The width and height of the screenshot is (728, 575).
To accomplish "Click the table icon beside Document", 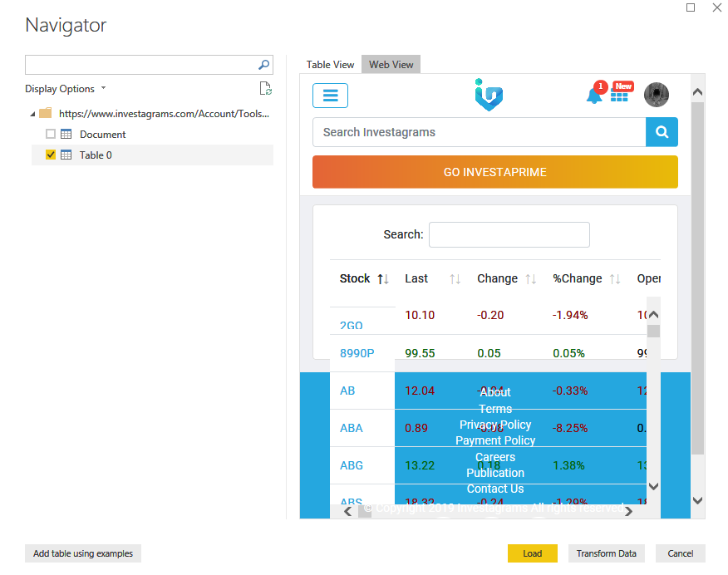I will 66,134.
